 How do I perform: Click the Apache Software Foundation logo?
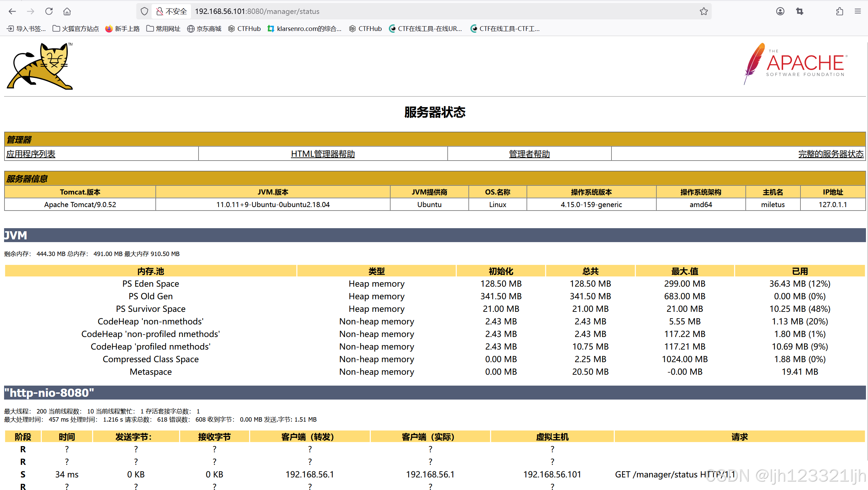pyautogui.click(x=795, y=64)
